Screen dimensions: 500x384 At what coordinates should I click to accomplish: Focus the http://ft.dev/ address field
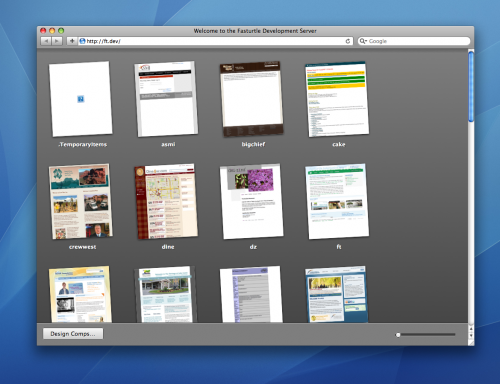pos(215,41)
